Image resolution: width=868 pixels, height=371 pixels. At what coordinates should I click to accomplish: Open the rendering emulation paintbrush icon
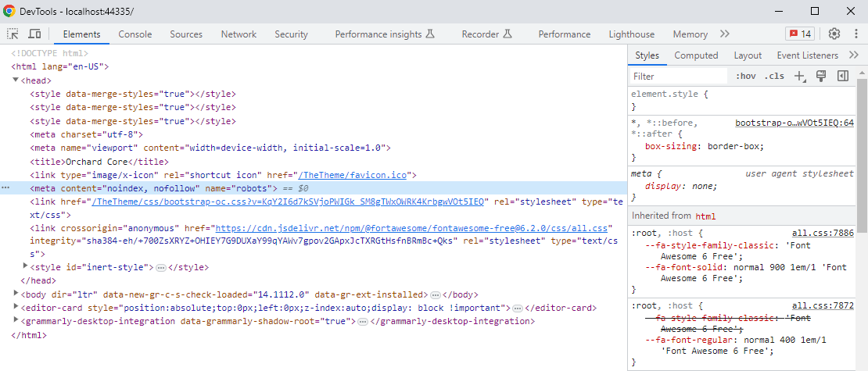tap(822, 77)
